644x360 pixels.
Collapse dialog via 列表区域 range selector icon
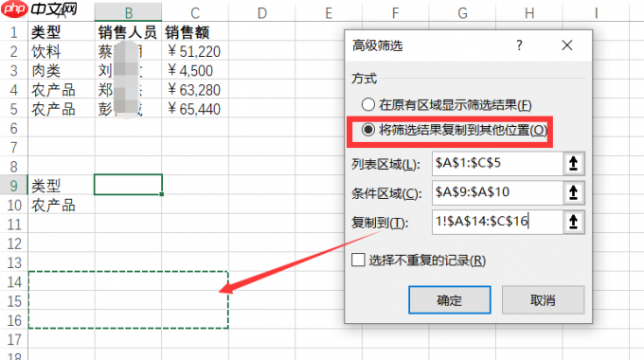(573, 164)
